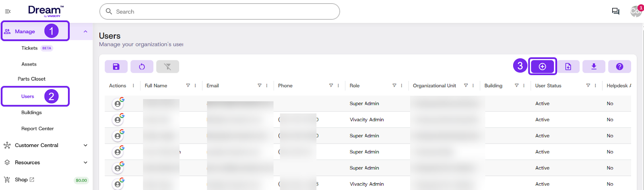
Task: Filter the User Status column
Action: [x=588, y=86]
